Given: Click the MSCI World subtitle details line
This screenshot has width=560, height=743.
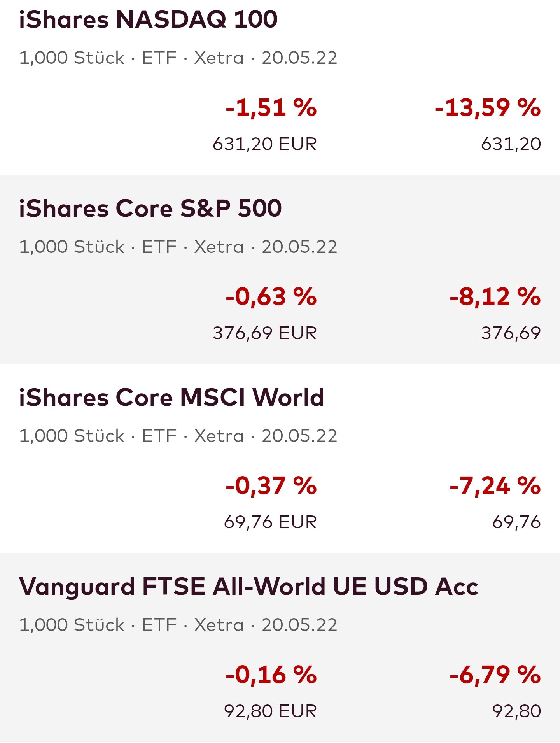Looking at the screenshot, I should coord(178,436).
